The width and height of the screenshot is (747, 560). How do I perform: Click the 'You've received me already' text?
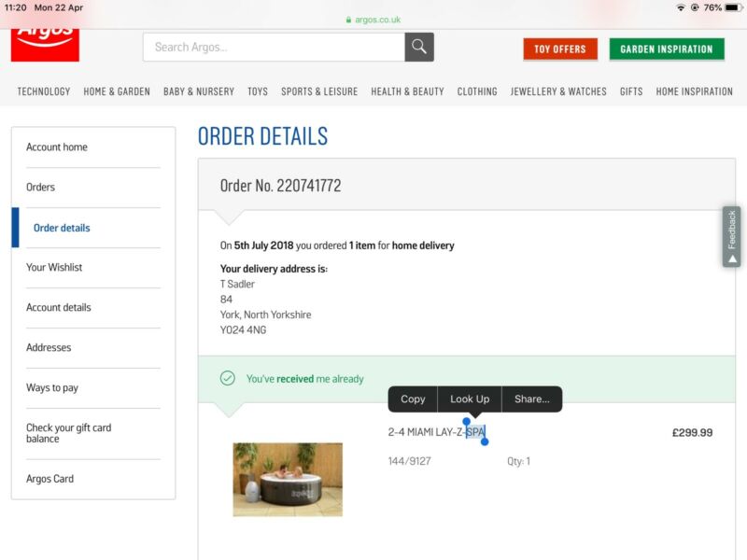[x=305, y=379]
